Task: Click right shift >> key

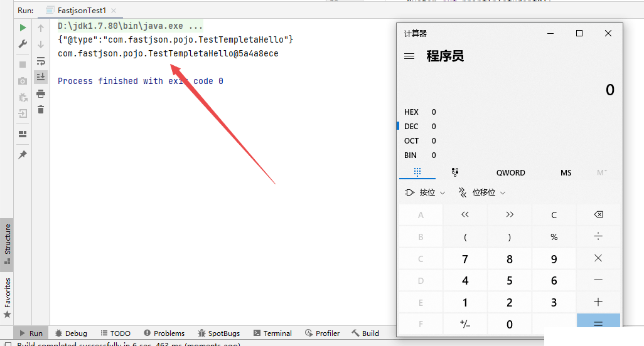Action: [510, 214]
